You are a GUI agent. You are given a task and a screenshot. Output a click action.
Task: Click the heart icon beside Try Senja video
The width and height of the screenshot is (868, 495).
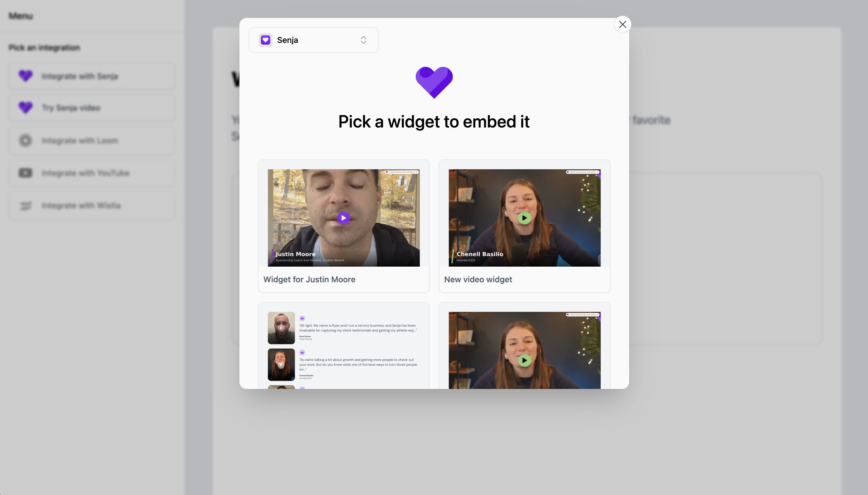click(x=26, y=108)
